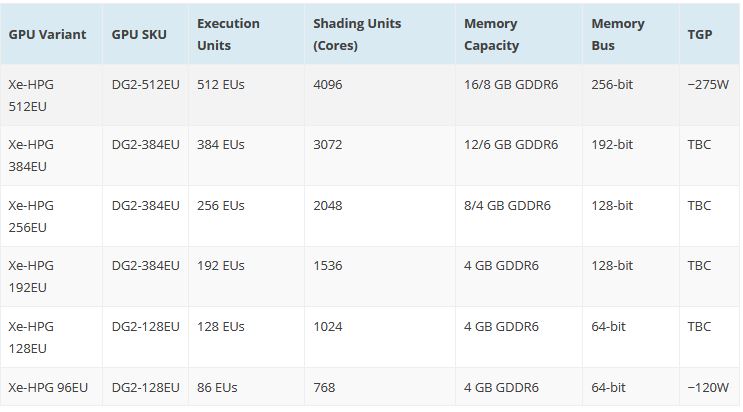
Task: Click the DG2-512EU SKU cell
Action: (145, 85)
